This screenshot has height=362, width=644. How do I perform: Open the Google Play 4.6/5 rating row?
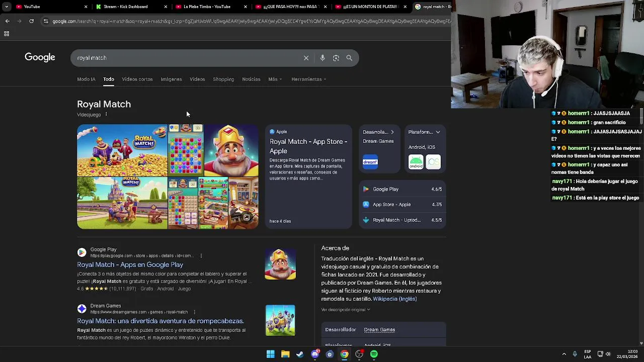click(403, 189)
